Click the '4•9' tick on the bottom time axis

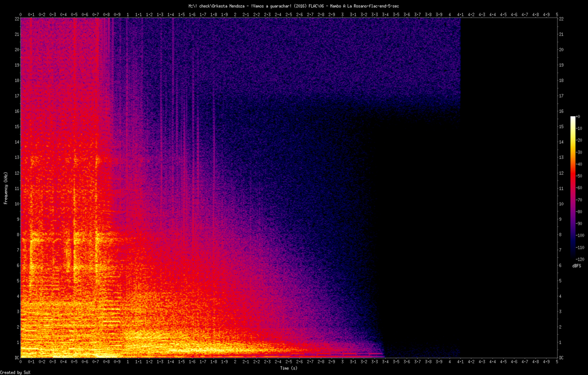pos(546,362)
